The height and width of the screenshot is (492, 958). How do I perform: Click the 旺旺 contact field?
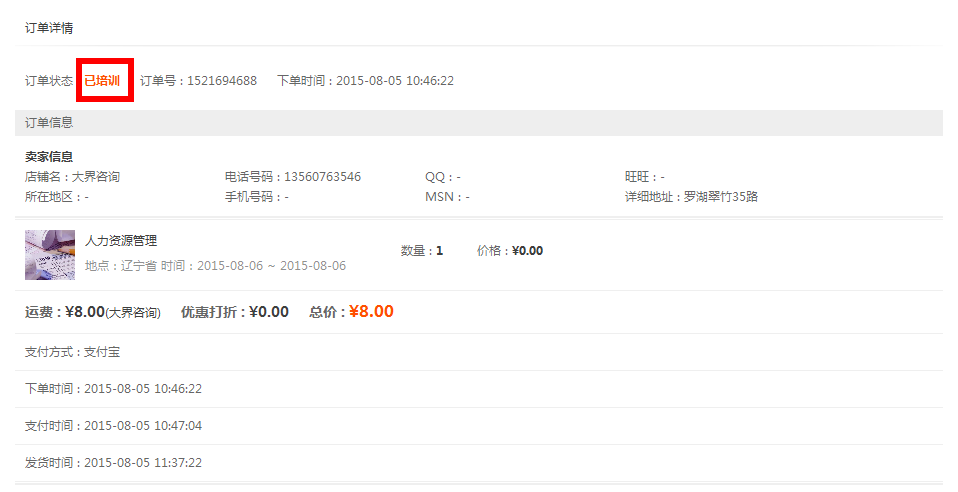pos(644,177)
